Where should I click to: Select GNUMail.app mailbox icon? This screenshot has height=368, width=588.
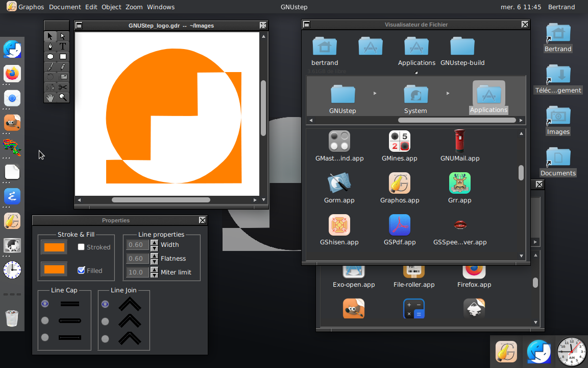[460, 141]
